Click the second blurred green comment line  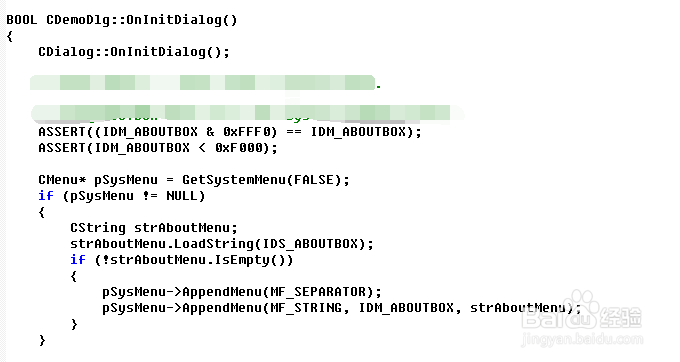click(x=247, y=113)
